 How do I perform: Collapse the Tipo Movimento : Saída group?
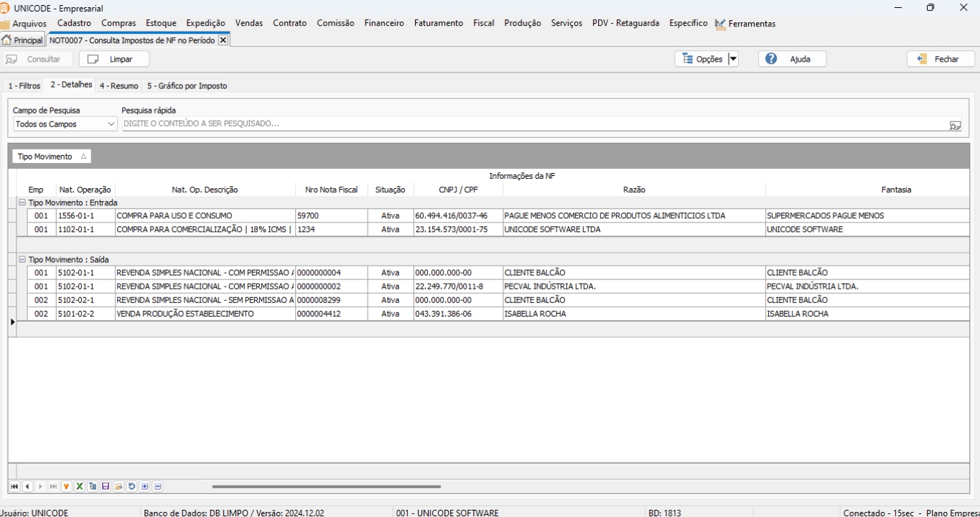[x=22, y=259]
